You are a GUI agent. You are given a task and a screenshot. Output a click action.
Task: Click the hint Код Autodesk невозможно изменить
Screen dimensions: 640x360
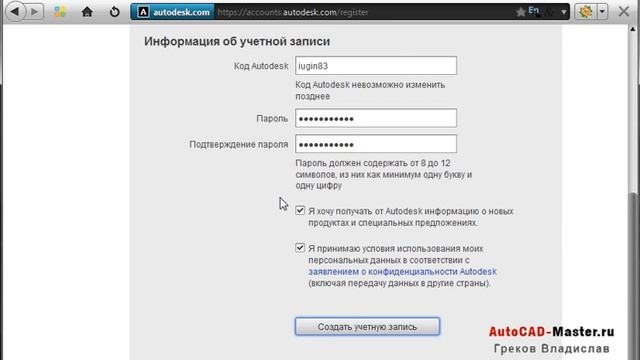coord(370,91)
